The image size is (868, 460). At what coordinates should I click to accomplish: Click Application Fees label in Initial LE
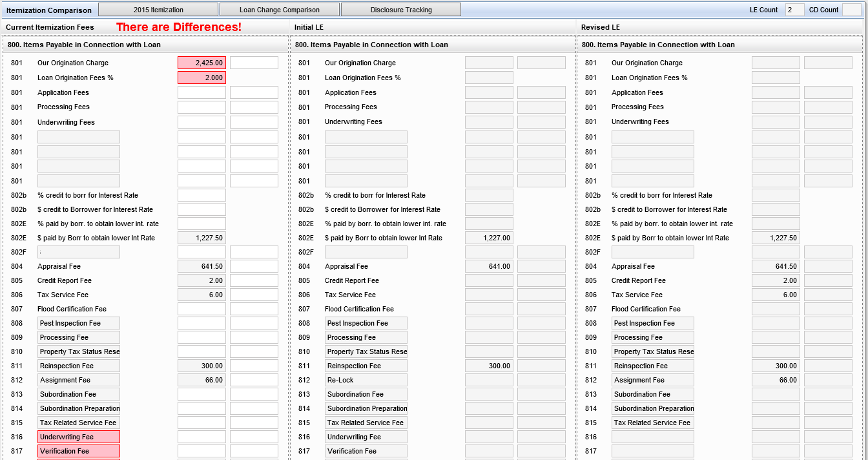[x=351, y=92]
